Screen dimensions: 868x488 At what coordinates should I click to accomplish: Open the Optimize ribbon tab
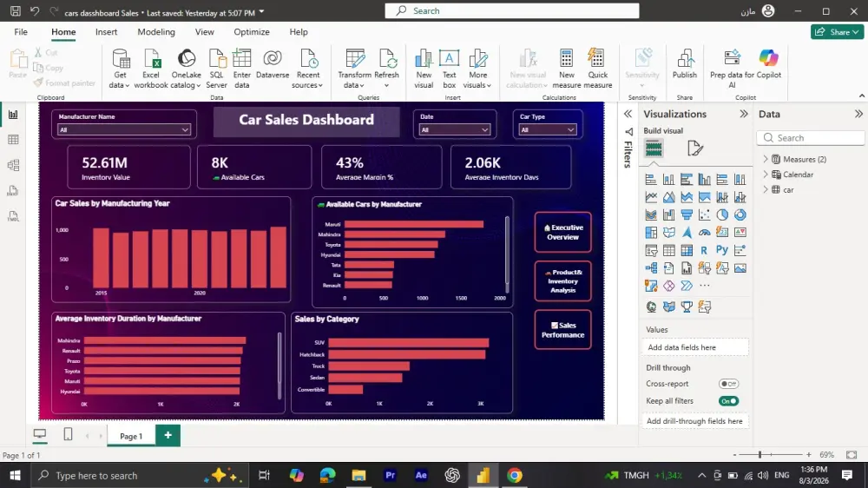click(x=252, y=31)
